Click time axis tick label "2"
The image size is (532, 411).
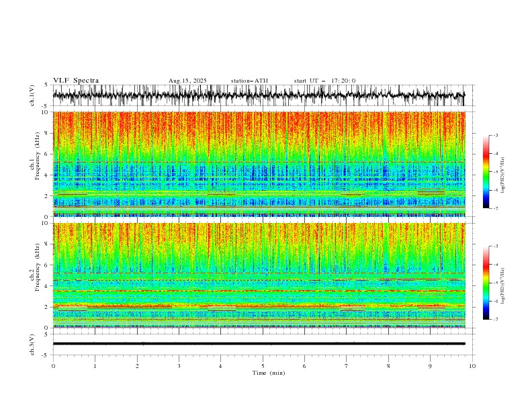click(137, 366)
